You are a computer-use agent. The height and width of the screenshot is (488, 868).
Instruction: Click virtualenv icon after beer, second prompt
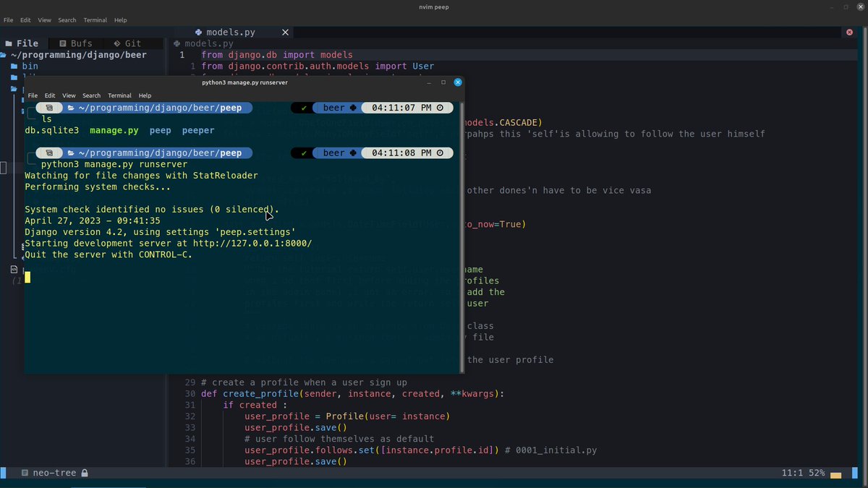point(353,153)
